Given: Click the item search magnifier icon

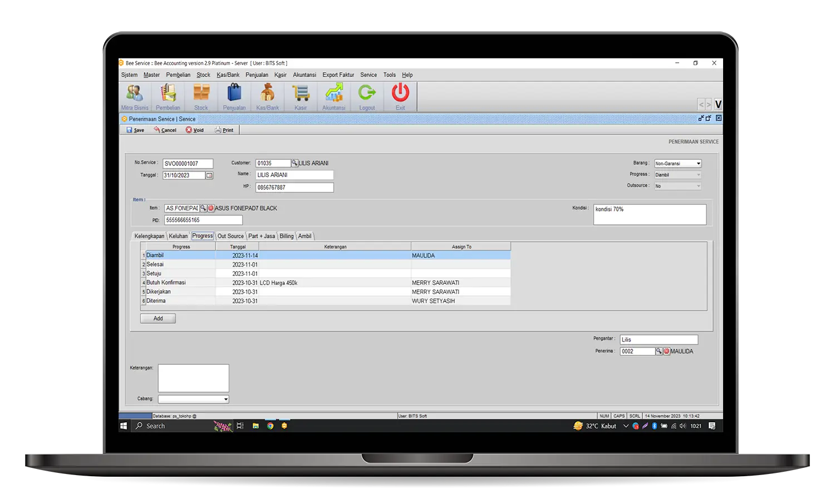Looking at the screenshot, I should [203, 208].
